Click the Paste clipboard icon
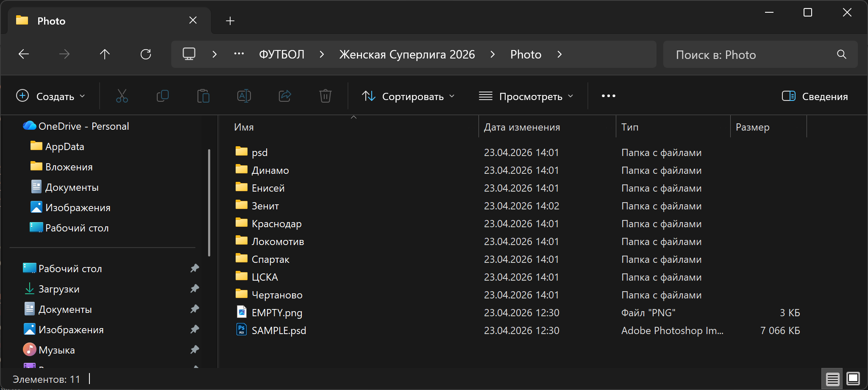The image size is (868, 390). click(x=203, y=96)
